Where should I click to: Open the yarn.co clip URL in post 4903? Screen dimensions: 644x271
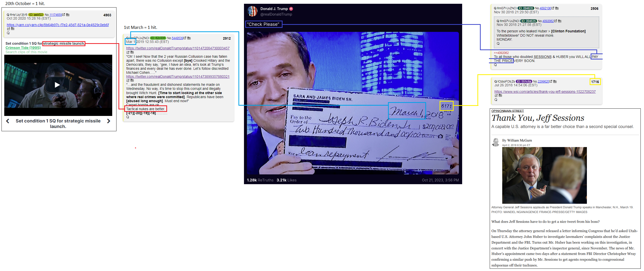tap(58, 25)
